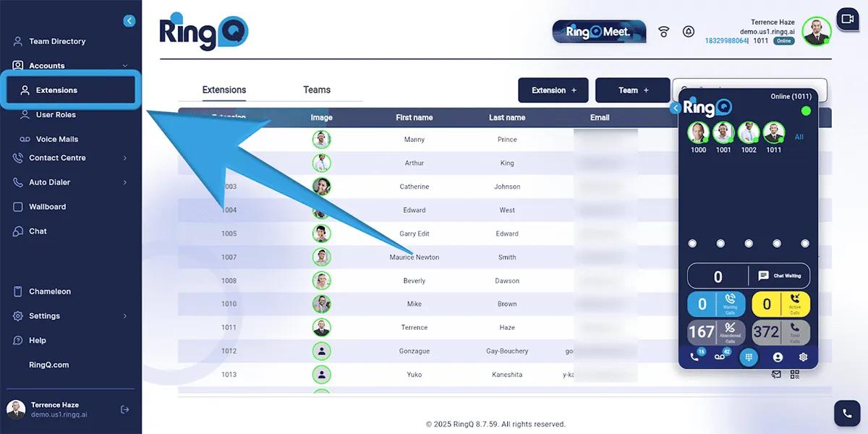Open the dialpad in the softphone bar

[749, 357]
